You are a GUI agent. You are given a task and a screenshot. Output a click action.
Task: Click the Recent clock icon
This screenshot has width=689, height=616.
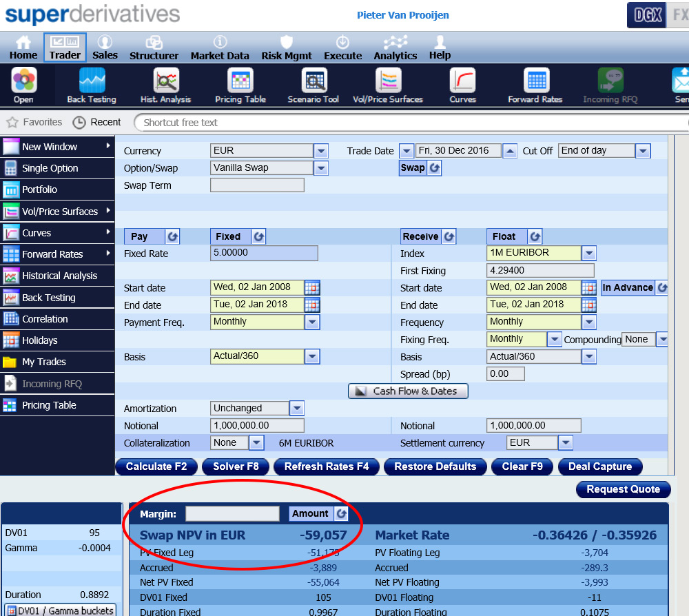click(x=79, y=122)
